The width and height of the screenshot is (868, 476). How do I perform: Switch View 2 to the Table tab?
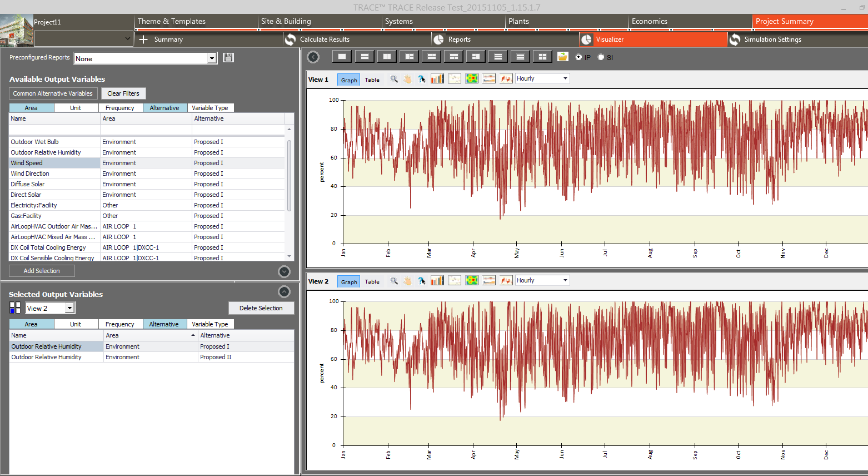click(372, 282)
